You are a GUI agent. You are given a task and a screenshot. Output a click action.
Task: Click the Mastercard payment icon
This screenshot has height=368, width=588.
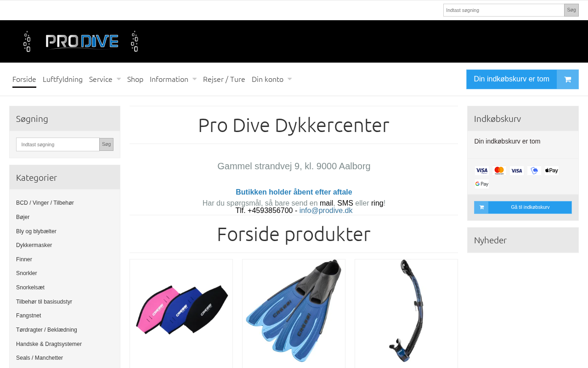click(499, 171)
